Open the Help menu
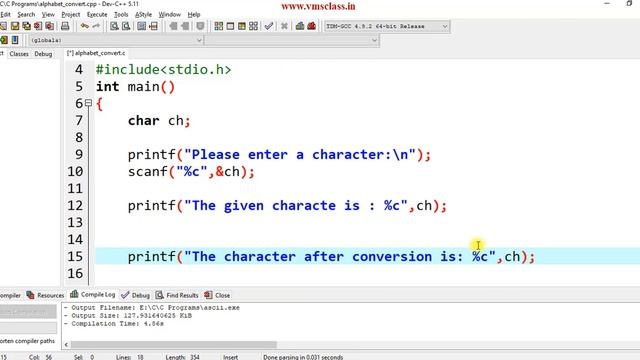The width and height of the screenshot is (640, 360). (194, 14)
